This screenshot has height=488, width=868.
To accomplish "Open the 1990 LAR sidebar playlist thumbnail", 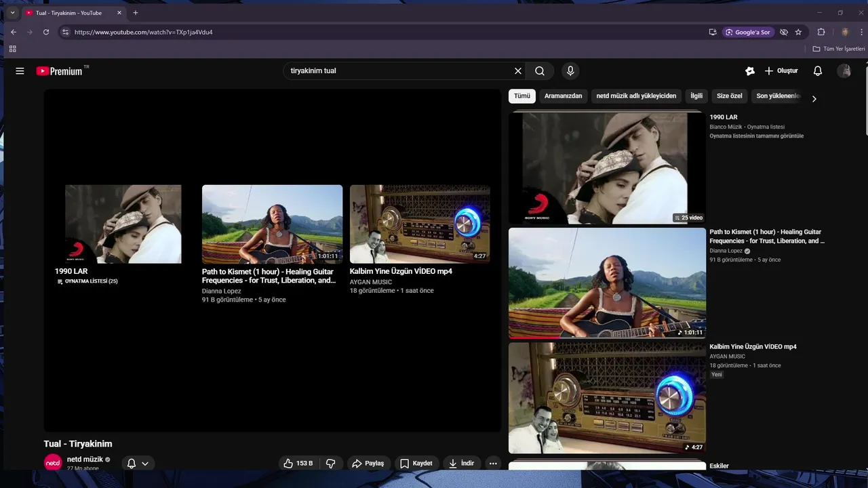I will coord(607,167).
